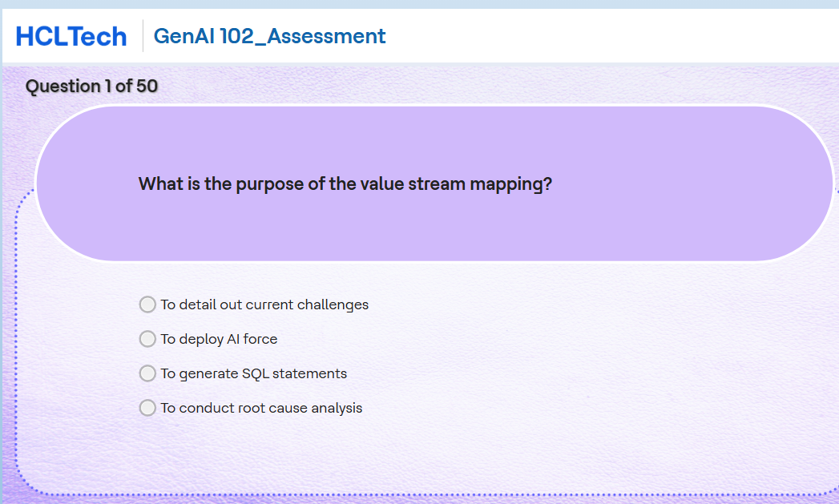This screenshot has height=504, width=839.
Task: Click the GenAI 102_Assessment title
Action: [x=269, y=36]
